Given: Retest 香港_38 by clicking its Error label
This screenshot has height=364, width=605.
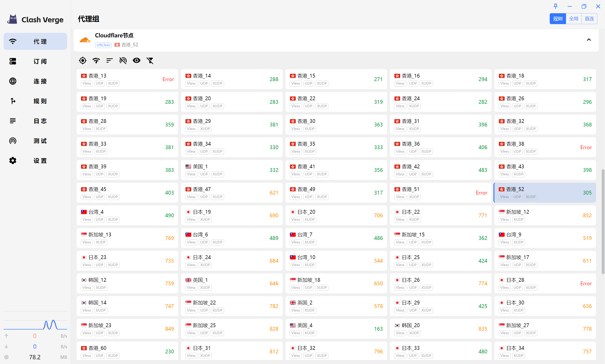Looking at the screenshot, I should (586, 147).
